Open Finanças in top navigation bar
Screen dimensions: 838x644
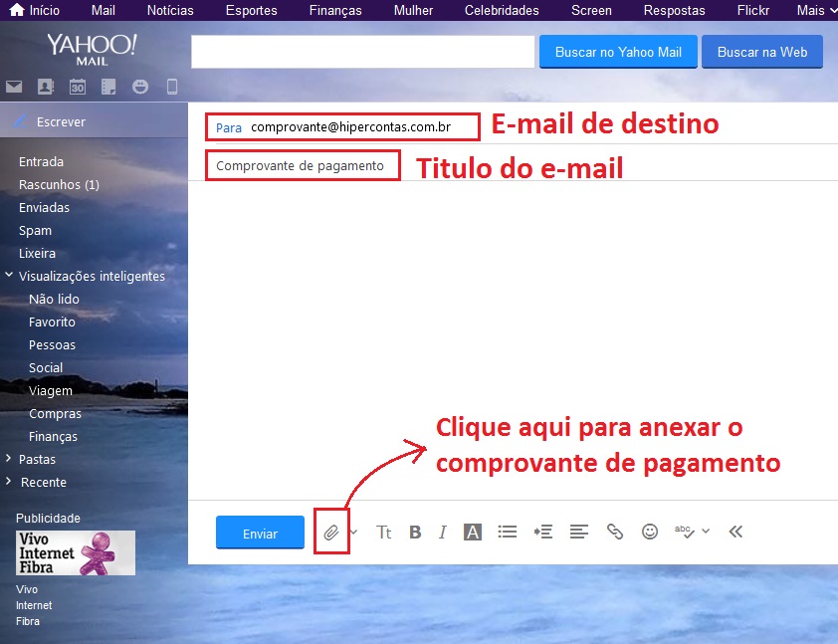335,10
